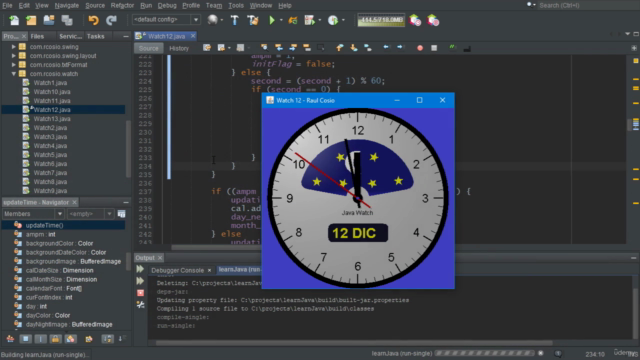
Task: Click the Redo arrow icon
Action: pos(111,20)
